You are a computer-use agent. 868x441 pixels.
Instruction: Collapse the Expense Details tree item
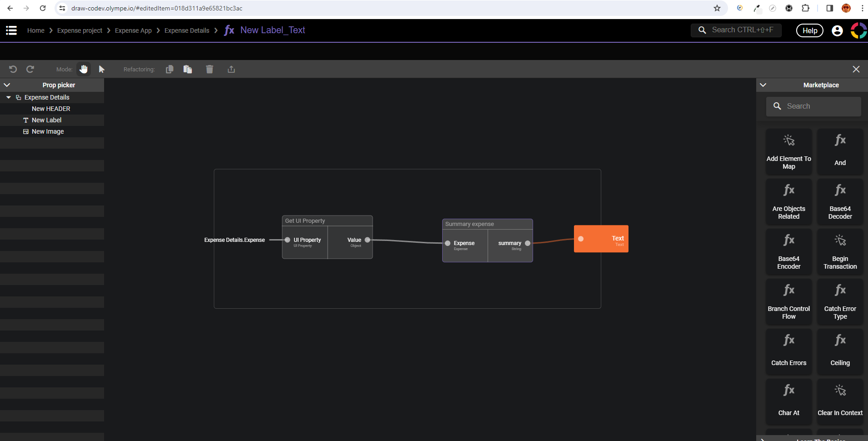click(x=8, y=97)
